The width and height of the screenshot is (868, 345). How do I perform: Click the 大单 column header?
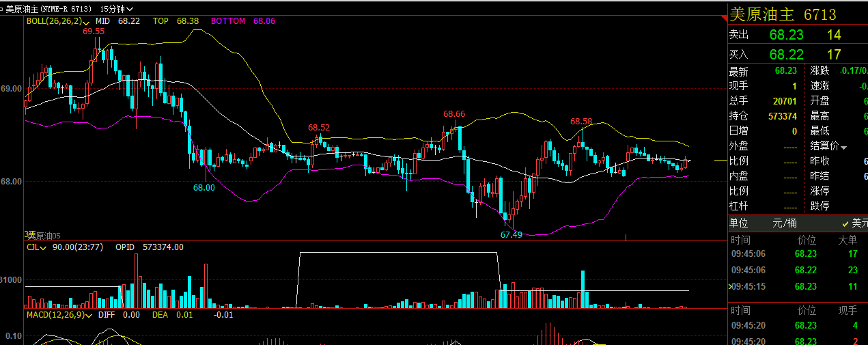click(848, 240)
